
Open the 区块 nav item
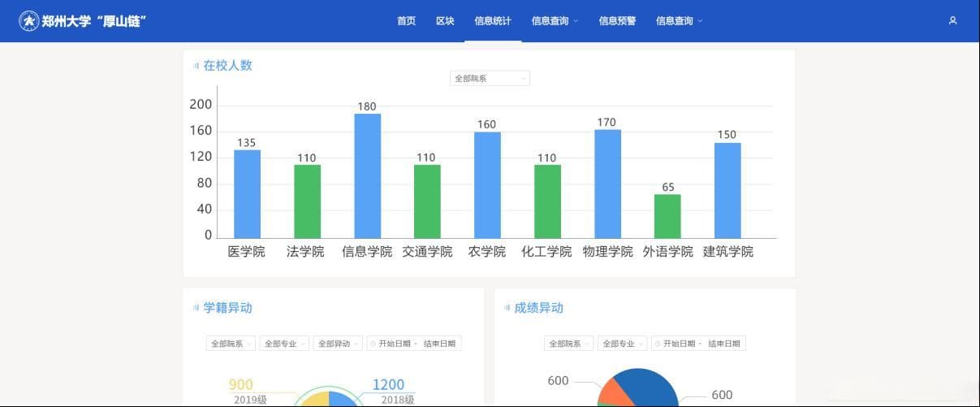pyautogui.click(x=445, y=21)
